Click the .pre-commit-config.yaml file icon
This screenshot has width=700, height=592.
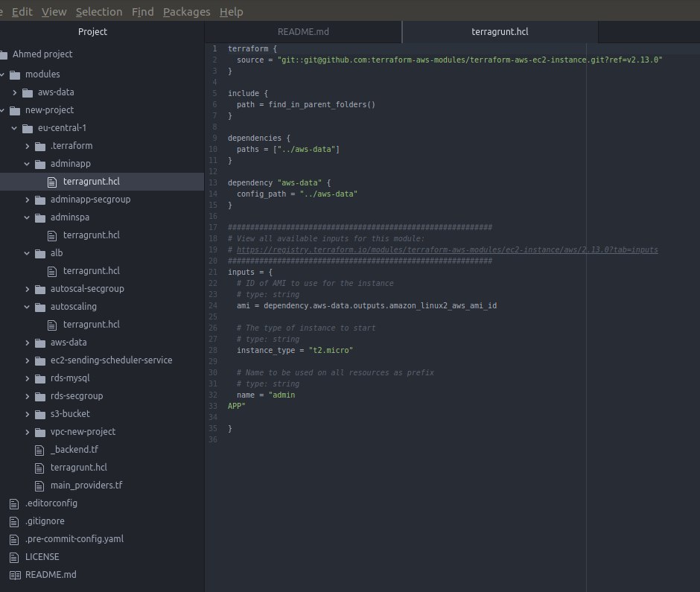point(14,539)
